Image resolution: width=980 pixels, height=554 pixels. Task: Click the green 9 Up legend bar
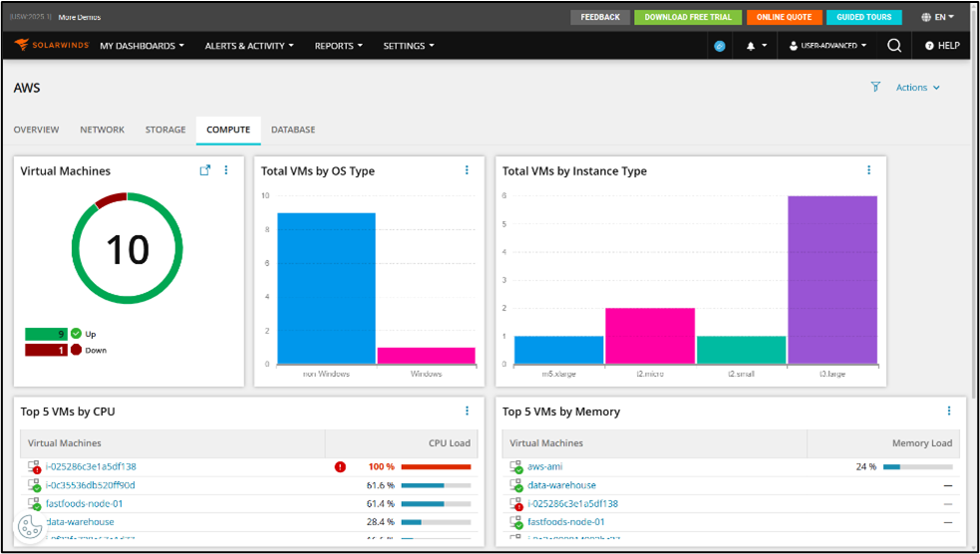click(x=46, y=334)
